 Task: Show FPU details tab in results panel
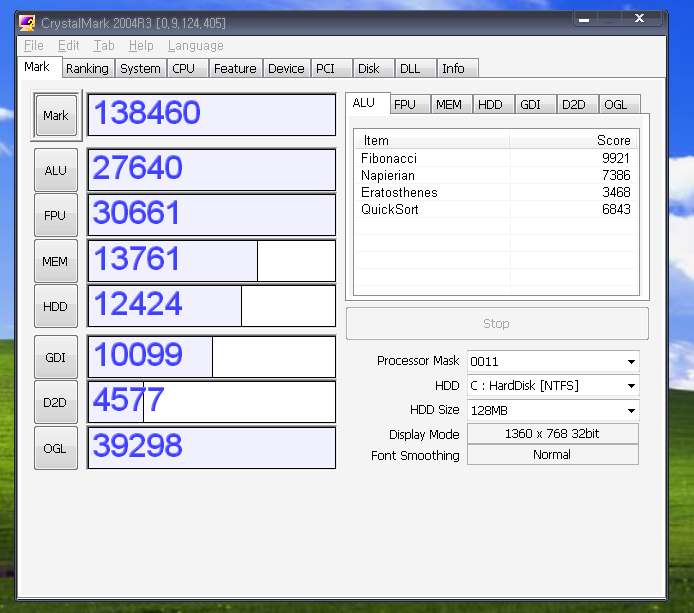[x=410, y=104]
